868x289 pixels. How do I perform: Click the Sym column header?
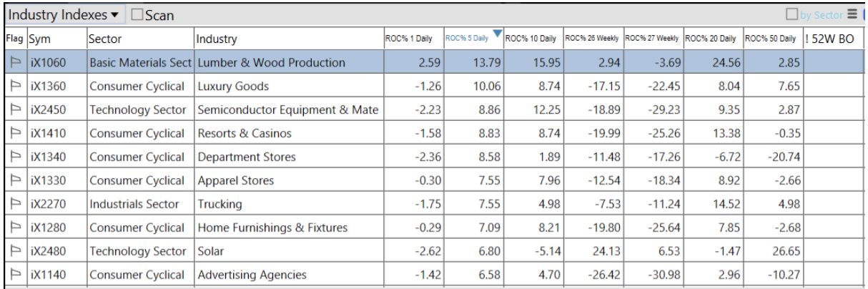point(41,39)
